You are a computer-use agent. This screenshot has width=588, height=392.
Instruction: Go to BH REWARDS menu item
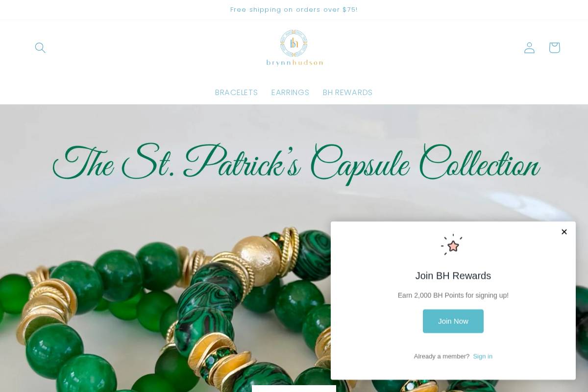[x=347, y=93]
